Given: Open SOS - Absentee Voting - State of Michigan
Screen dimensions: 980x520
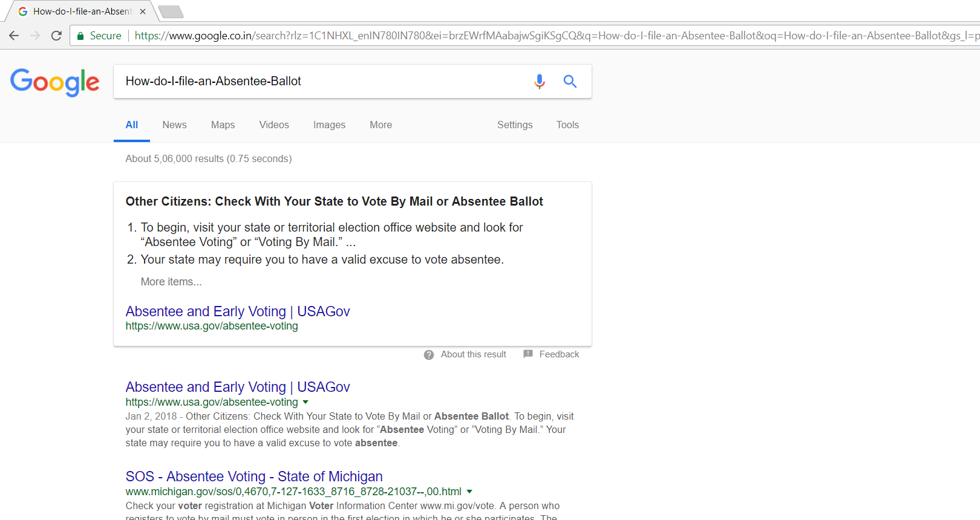Looking at the screenshot, I should pos(254,476).
